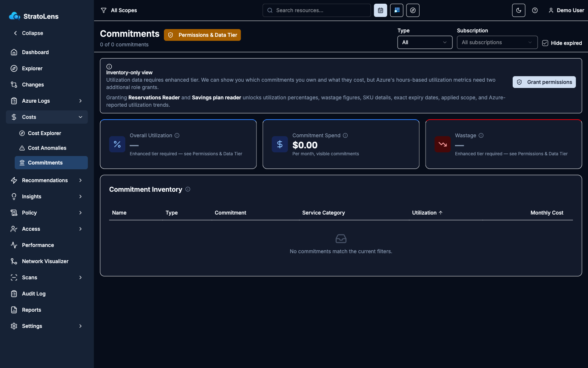This screenshot has width=588, height=368.
Task: Click the Permissions & Data Tier badge
Action: pyautogui.click(x=202, y=35)
